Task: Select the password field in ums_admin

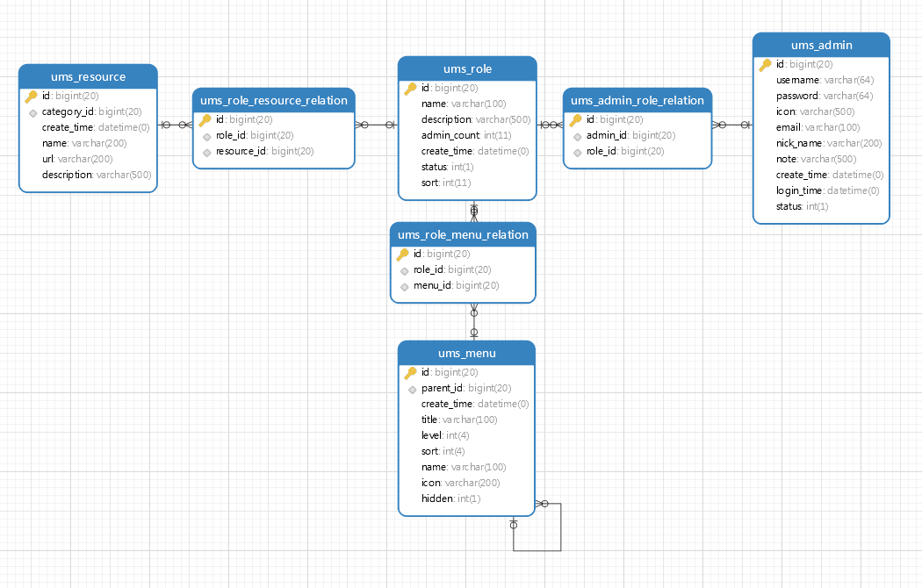Action: point(825,97)
